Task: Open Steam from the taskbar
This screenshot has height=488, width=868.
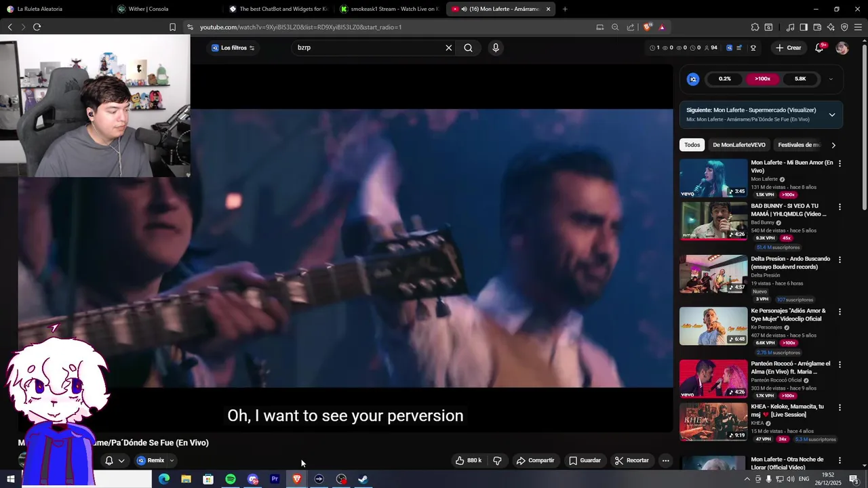Action: [x=363, y=479]
